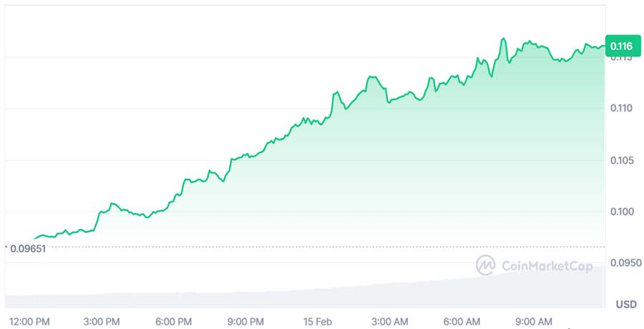Click the CoinMarketCap watermark text
Image resolution: width=644 pixels, height=329 pixels.
pos(547,266)
